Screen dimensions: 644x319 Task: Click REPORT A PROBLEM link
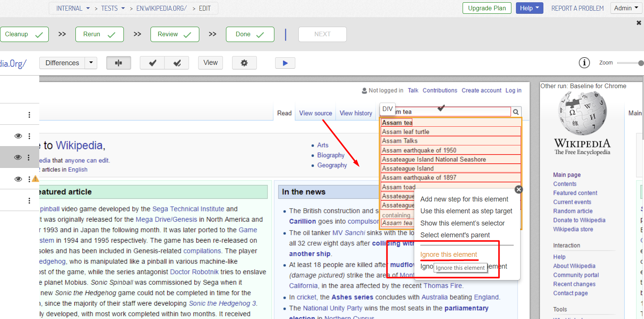[577, 8]
